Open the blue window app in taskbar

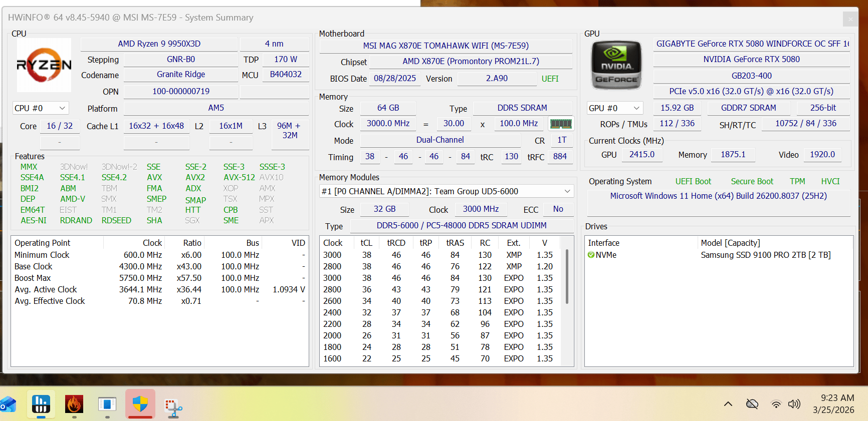107,404
